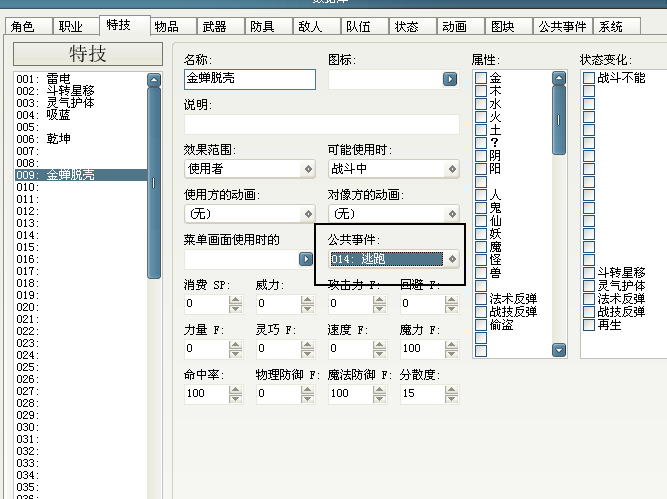Screen dimensions: 667x499
Task: Go to the 防具 tab
Action: click(268, 26)
